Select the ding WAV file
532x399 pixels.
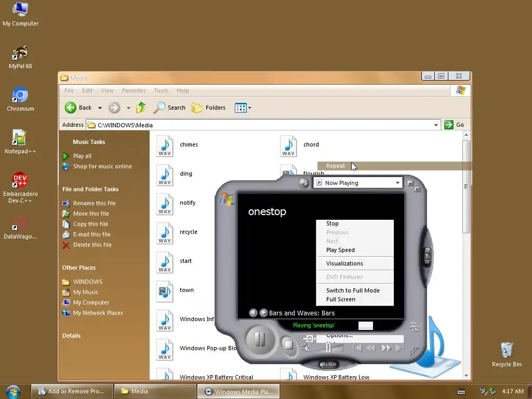(x=175, y=175)
